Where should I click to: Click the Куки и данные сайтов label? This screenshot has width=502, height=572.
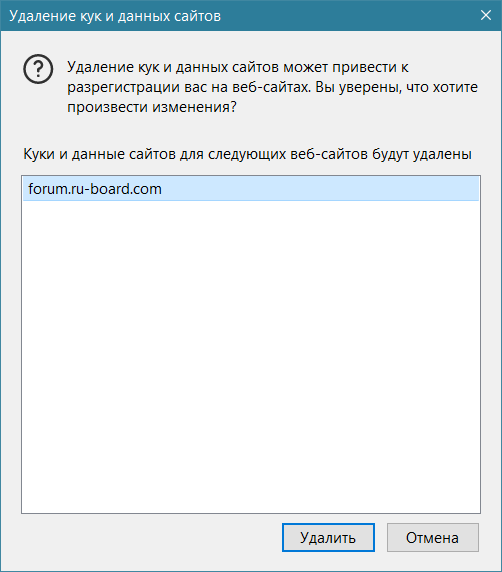point(247,154)
